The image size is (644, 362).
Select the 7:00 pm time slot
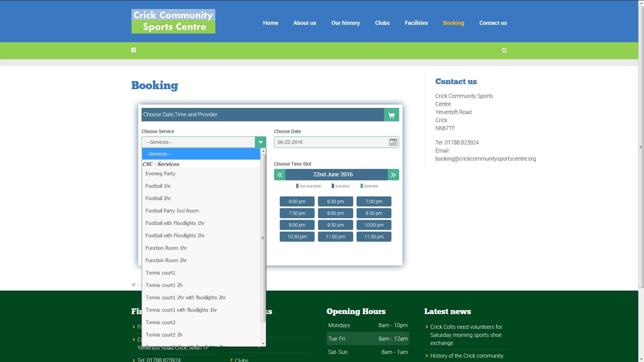coord(374,201)
